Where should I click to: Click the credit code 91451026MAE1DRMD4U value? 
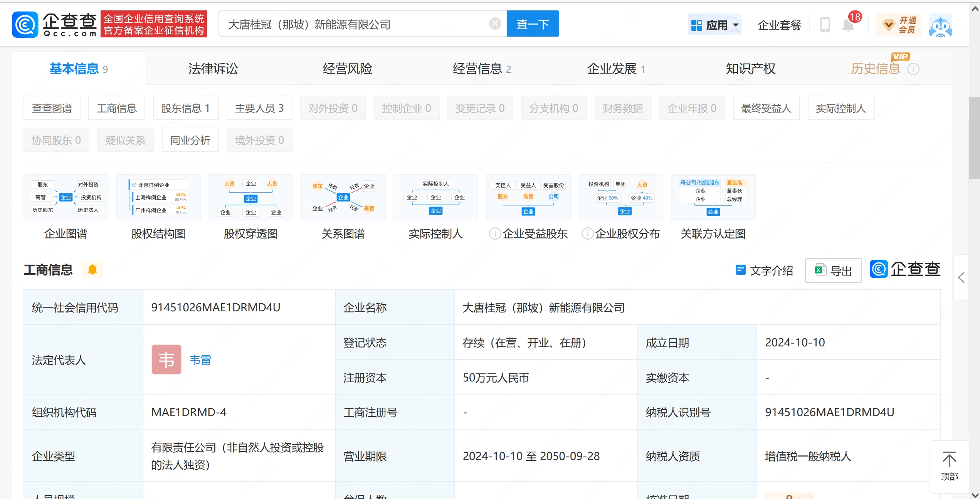(x=216, y=307)
